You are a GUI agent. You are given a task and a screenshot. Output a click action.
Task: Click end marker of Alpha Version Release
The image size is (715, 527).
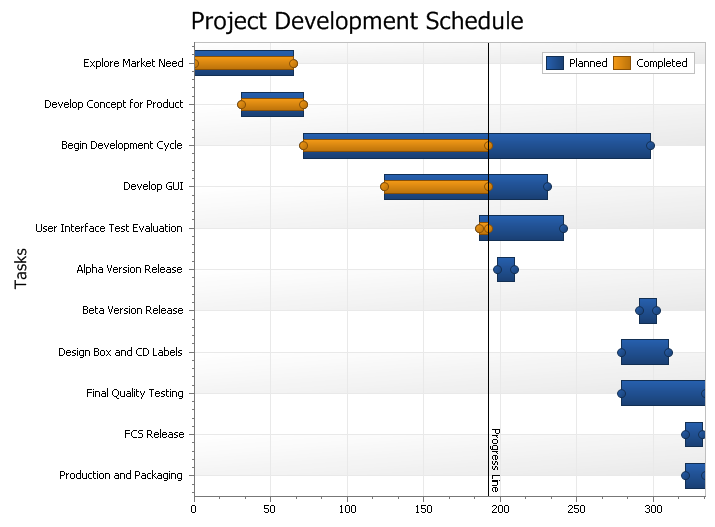[514, 269]
